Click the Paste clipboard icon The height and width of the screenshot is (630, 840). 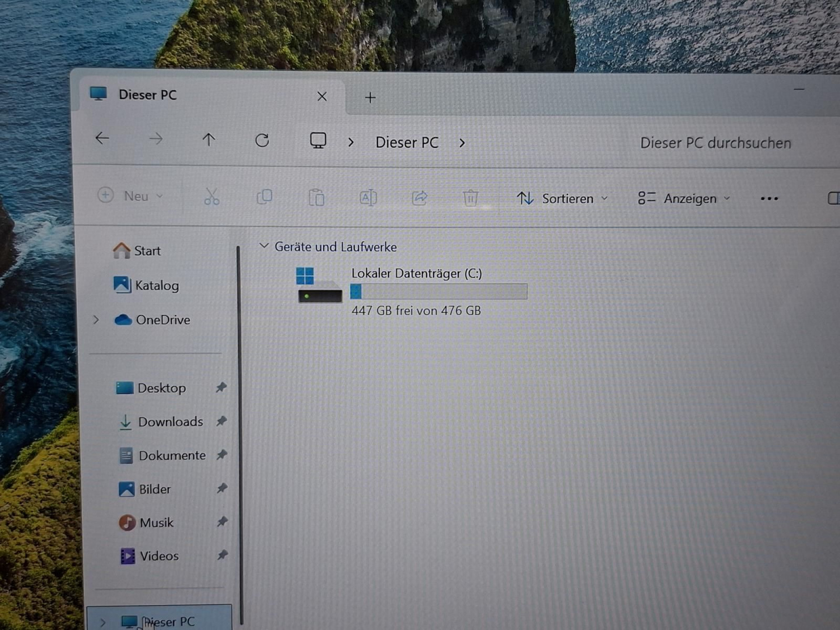[x=316, y=197]
